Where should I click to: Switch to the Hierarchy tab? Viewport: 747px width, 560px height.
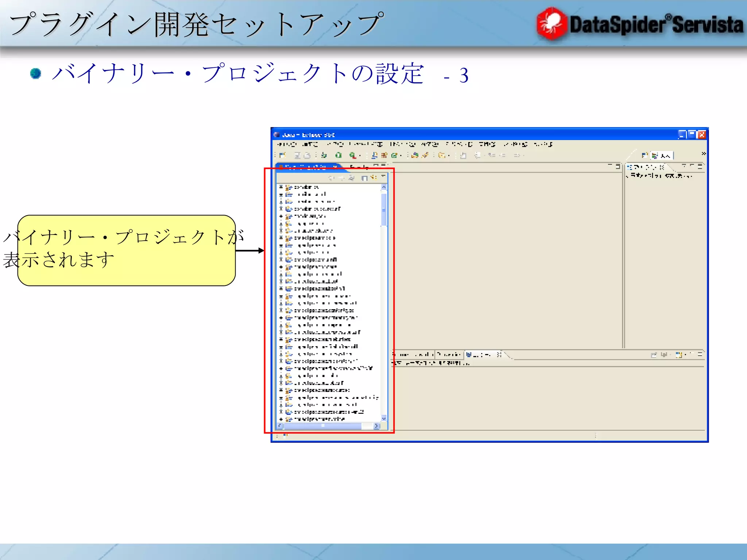tap(359, 167)
